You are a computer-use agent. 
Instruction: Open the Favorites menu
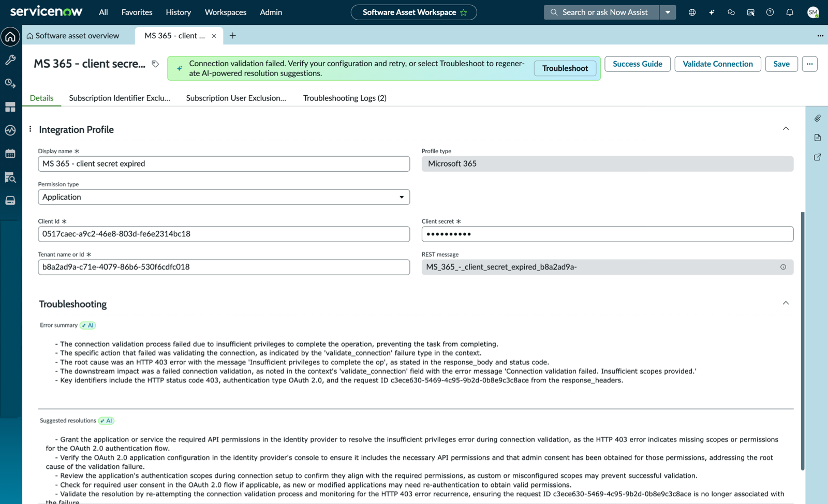(137, 12)
